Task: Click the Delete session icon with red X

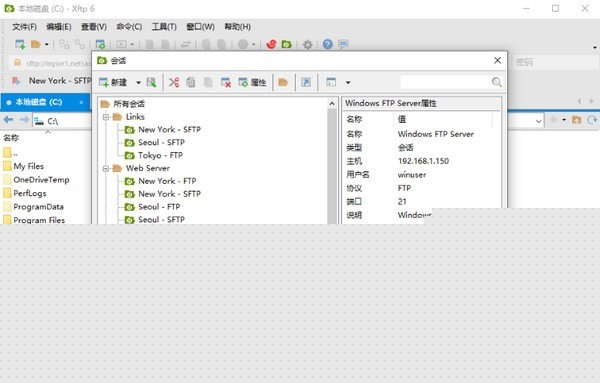Action: [226, 82]
